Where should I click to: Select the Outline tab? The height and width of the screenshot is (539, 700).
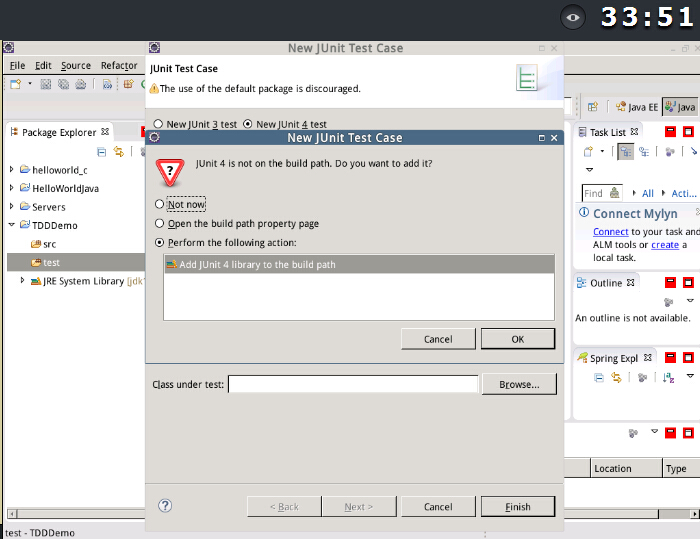tap(606, 283)
